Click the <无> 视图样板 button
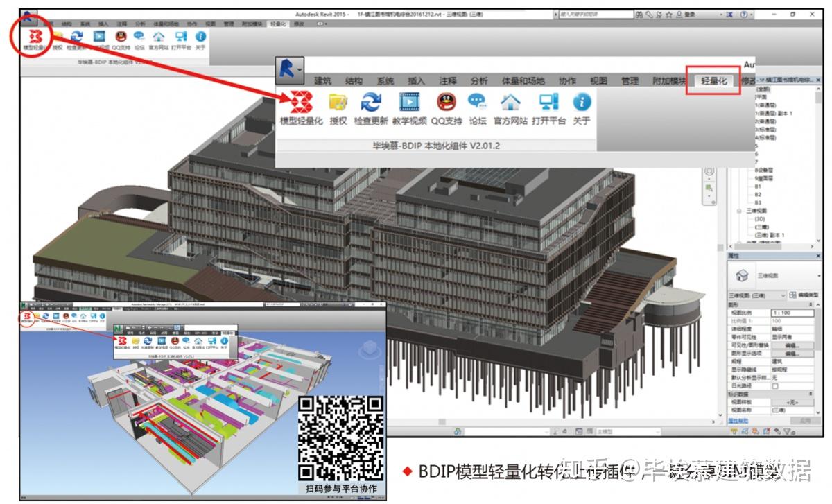 792,402
